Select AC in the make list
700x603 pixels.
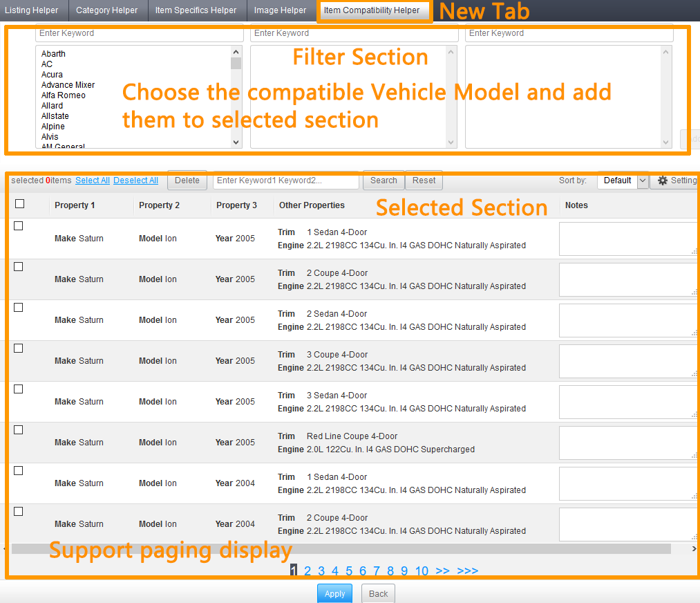[x=47, y=64]
